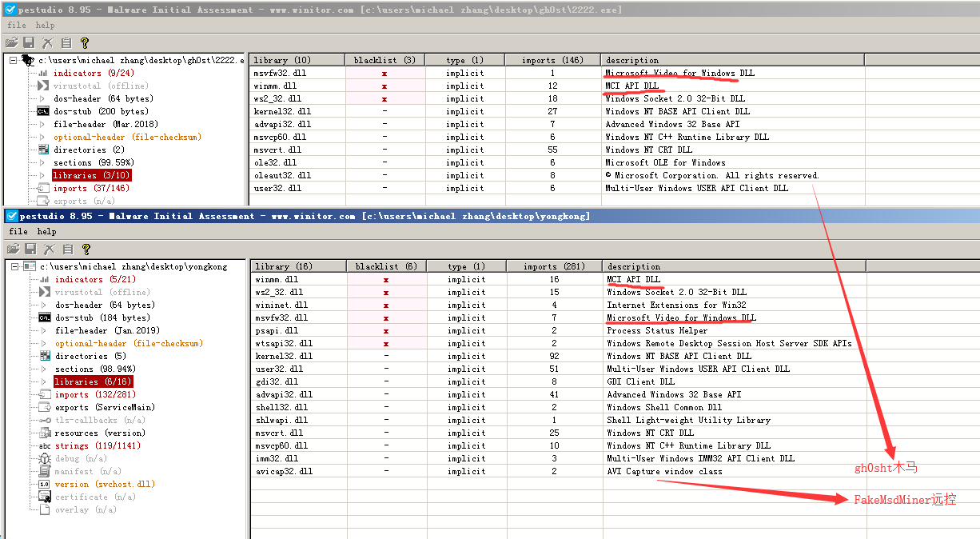Click the save icon in 2222.exe window toolbar

tap(29, 43)
